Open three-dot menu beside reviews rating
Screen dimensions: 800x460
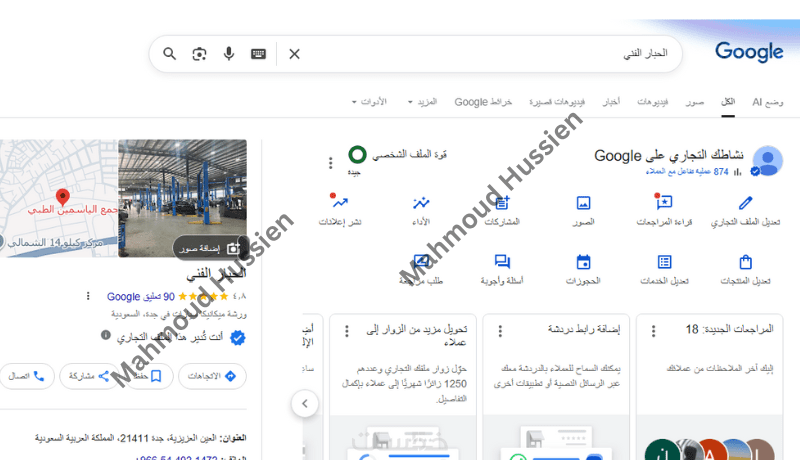pos(88,296)
